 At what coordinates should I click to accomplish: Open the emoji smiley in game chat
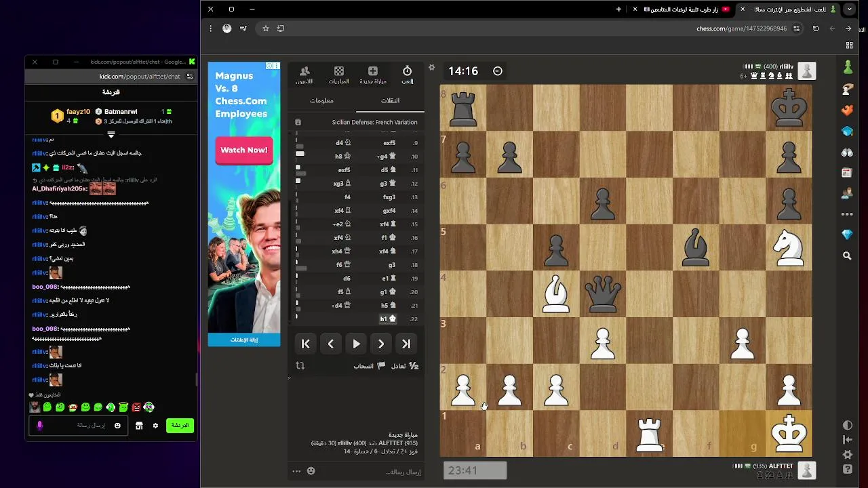[x=311, y=471]
